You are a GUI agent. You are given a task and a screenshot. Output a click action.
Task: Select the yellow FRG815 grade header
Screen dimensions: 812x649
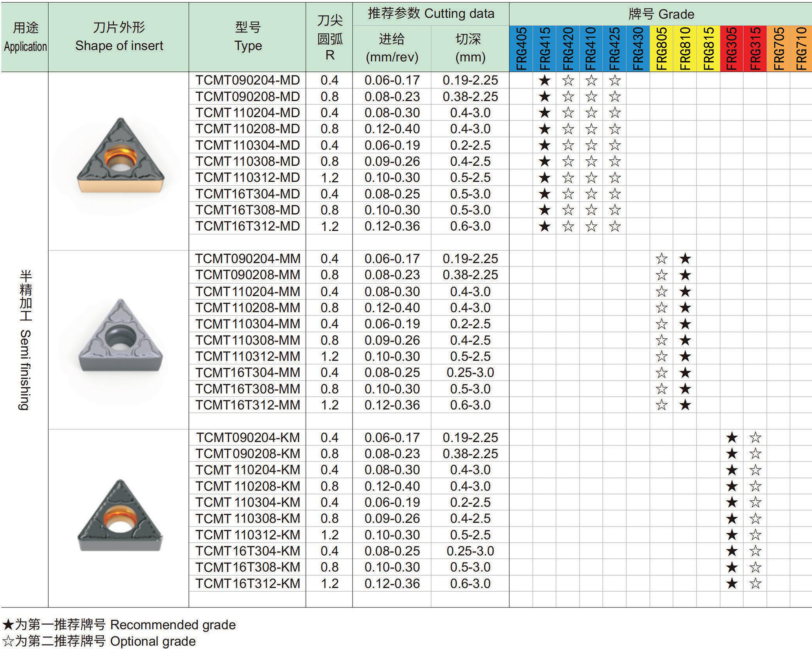pos(708,49)
